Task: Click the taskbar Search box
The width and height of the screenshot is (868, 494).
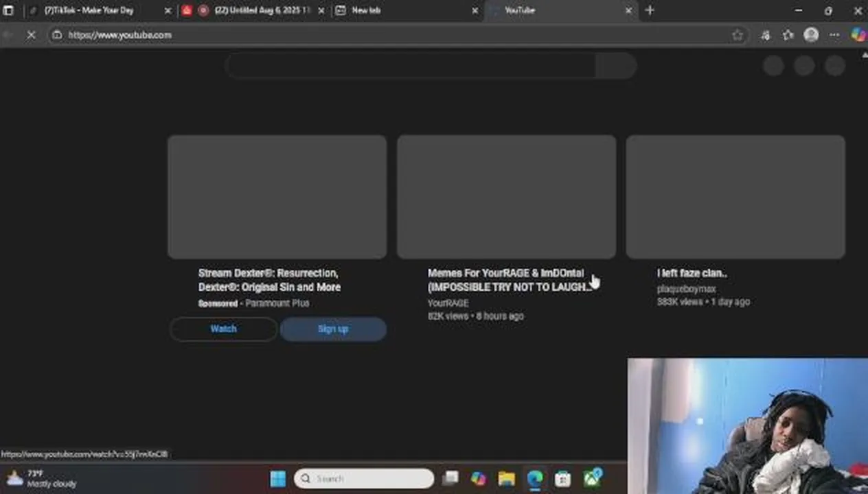Action: click(x=364, y=478)
